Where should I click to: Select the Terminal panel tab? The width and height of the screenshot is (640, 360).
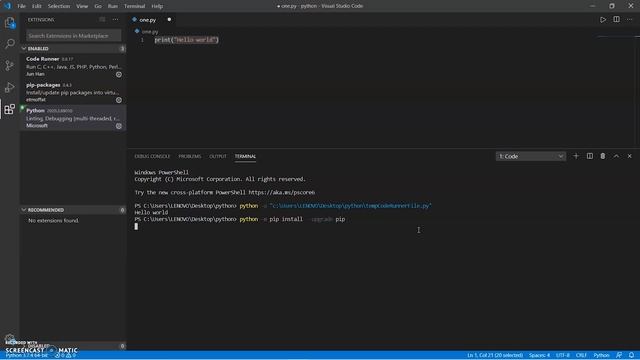[x=245, y=156]
